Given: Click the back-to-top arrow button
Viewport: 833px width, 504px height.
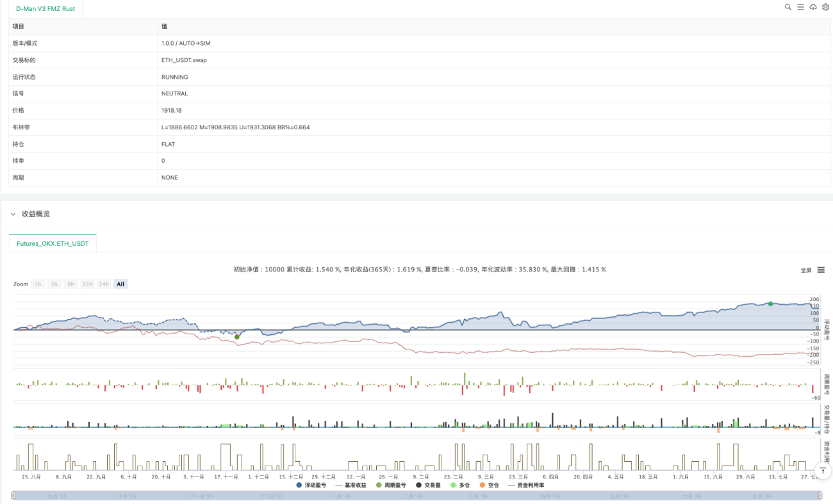Looking at the screenshot, I should coord(823,471).
